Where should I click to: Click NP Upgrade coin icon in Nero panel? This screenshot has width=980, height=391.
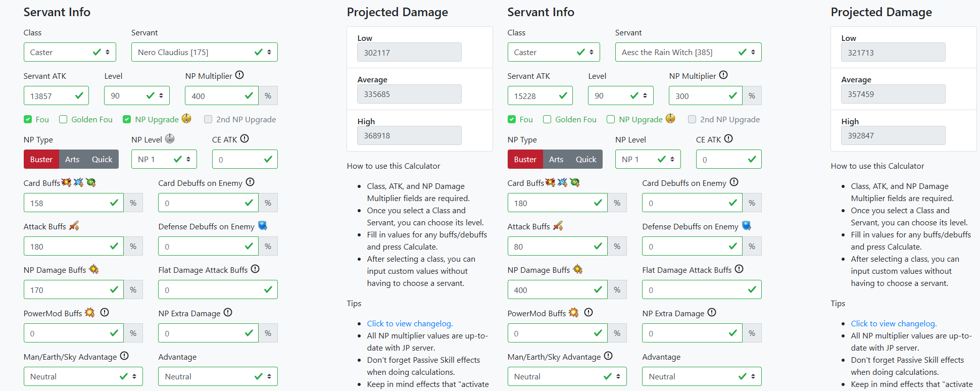click(186, 119)
